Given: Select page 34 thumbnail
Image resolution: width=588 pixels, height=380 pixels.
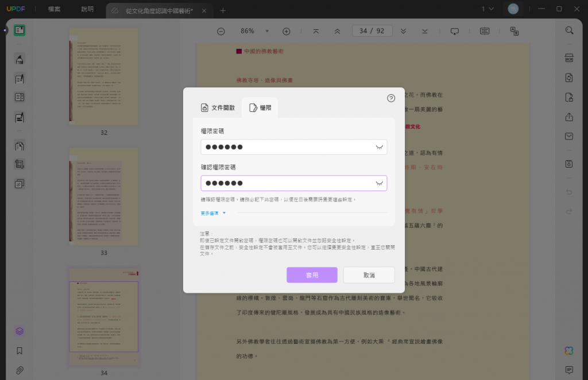Looking at the screenshot, I should 104,317.
